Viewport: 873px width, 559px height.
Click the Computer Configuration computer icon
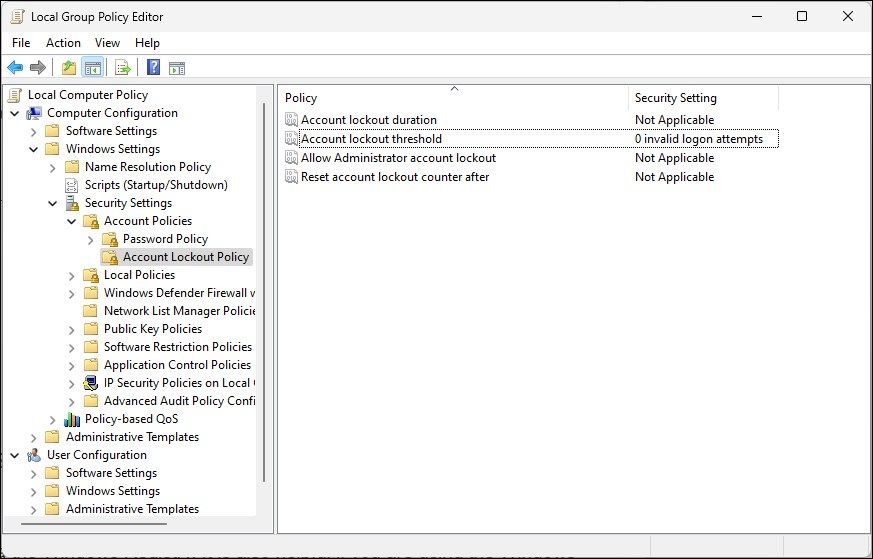[x=34, y=113]
